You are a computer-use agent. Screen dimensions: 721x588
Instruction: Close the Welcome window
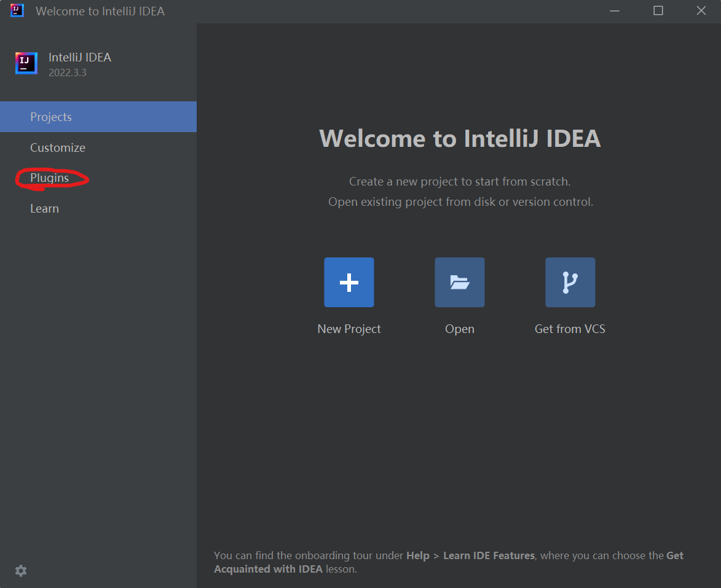(701, 10)
